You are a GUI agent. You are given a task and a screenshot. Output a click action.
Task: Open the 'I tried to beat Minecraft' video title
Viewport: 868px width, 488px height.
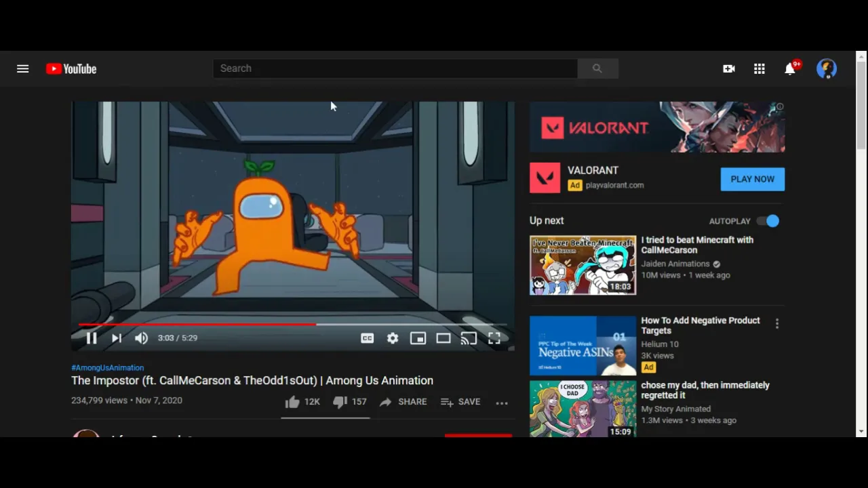pos(697,245)
